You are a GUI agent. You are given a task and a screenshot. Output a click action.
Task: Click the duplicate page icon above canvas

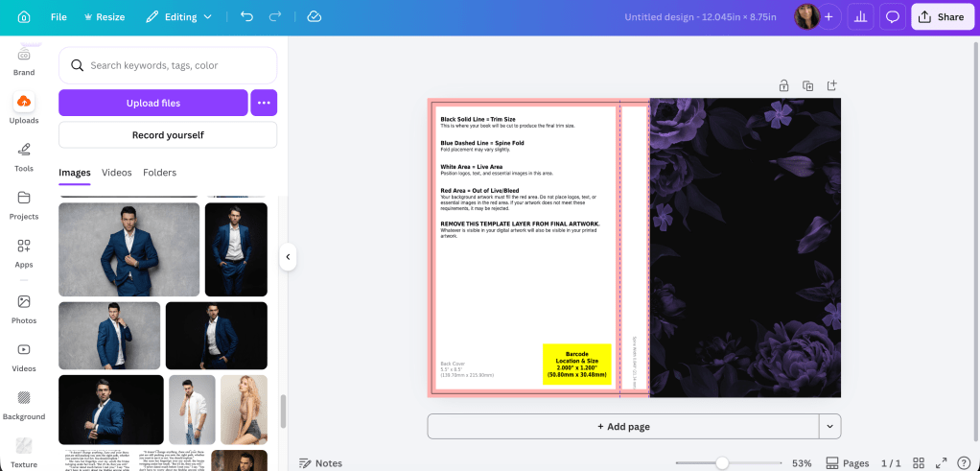tap(807, 85)
